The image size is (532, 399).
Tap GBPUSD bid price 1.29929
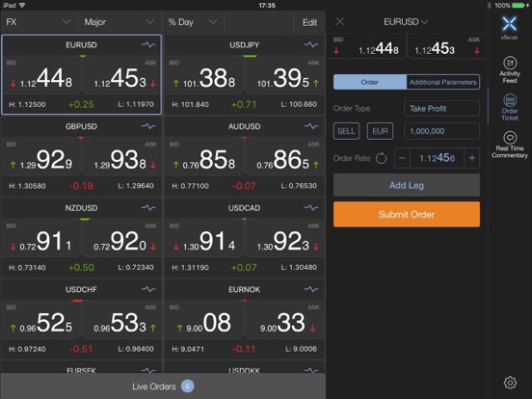click(42, 157)
